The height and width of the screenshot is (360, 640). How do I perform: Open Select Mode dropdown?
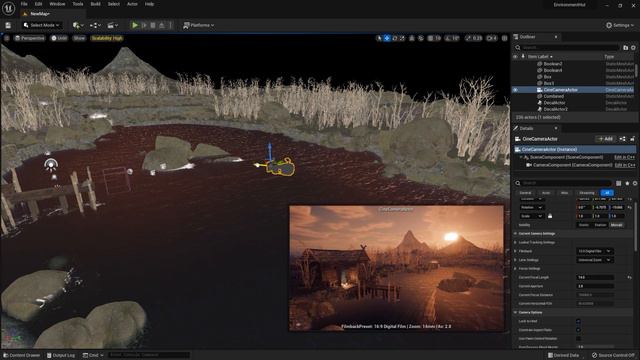point(42,25)
